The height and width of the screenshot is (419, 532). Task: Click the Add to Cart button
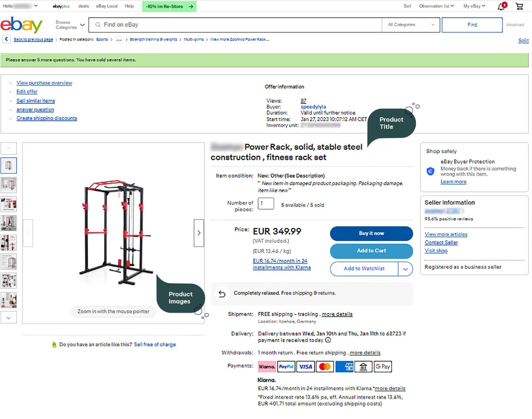[371, 251]
